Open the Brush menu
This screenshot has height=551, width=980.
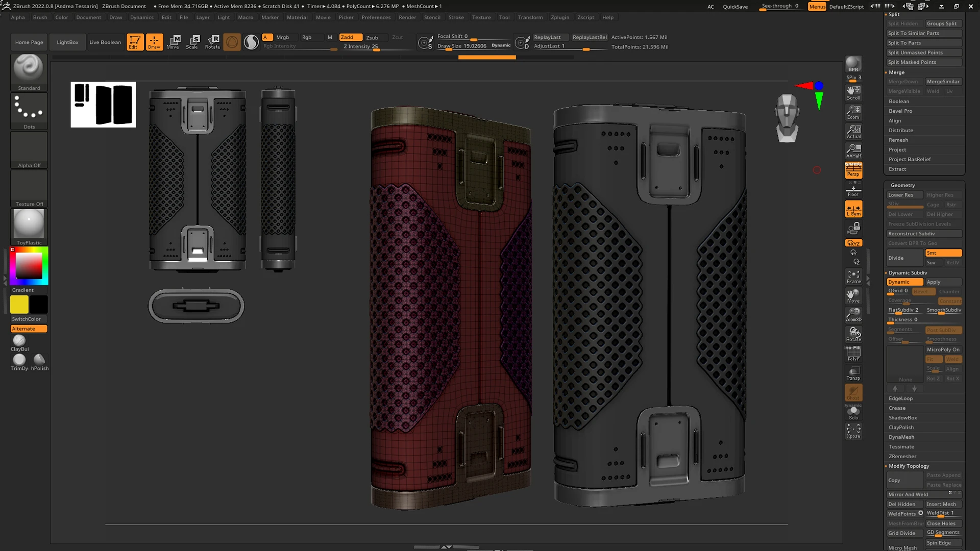tap(40, 17)
